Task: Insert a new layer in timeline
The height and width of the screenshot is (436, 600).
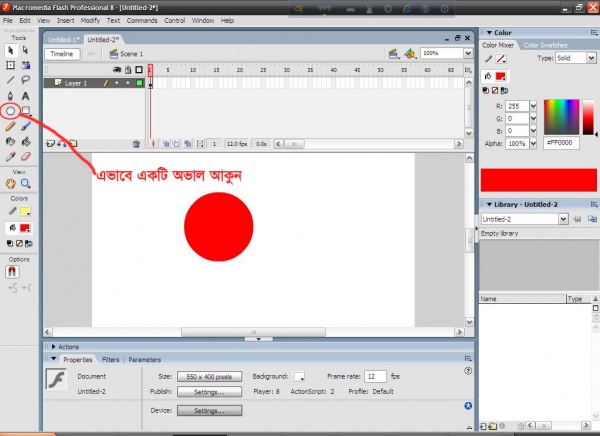Action: coord(50,144)
